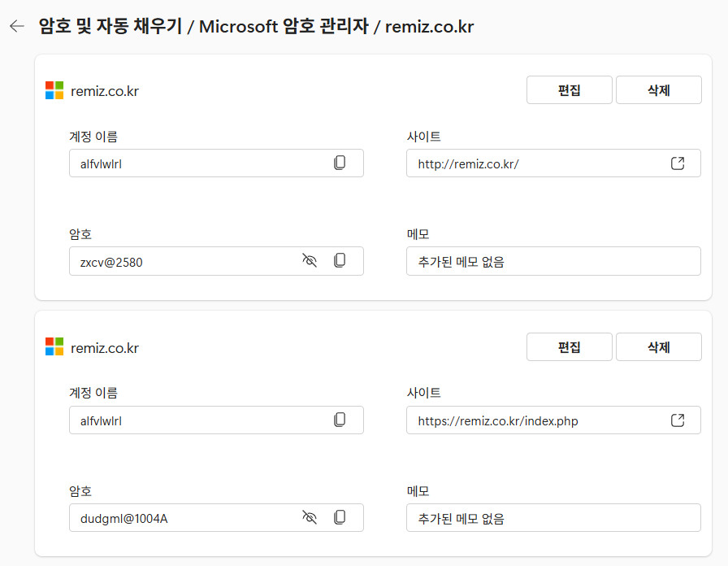Viewport: 728px width, 566px height.
Task: Click the first entry's 메모 field
Action: point(552,261)
